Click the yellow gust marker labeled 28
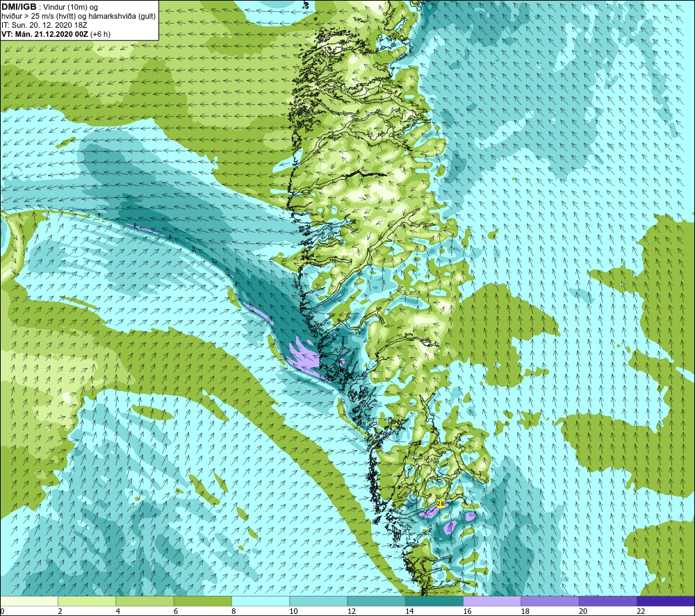Viewport: 695px width, 616px height. pyautogui.click(x=440, y=503)
